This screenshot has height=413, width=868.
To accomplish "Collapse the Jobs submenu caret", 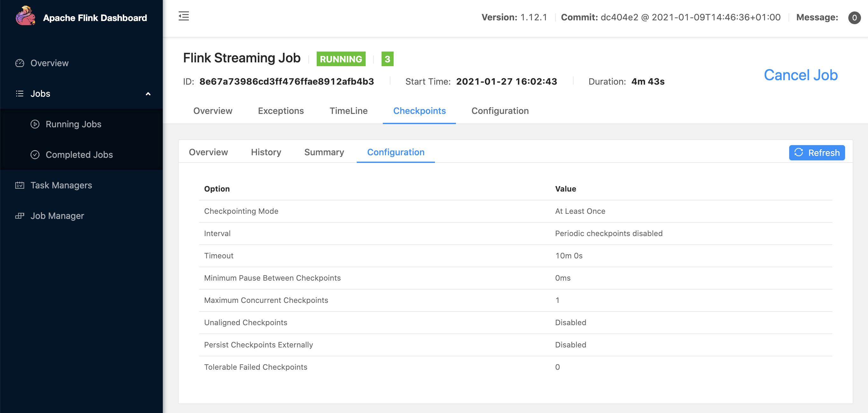I will click(148, 94).
